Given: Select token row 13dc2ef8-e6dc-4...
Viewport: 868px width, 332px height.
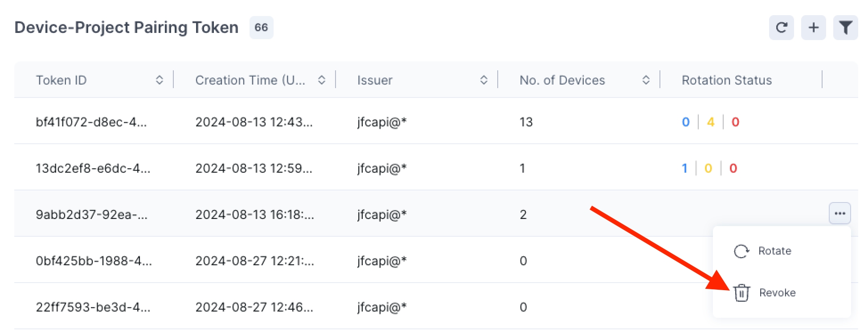Looking at the screenshot, I should [x=93, y=168].
